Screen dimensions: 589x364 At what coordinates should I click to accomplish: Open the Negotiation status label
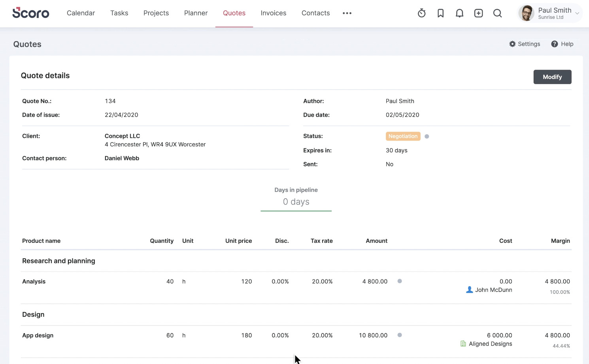click(403, 136)
